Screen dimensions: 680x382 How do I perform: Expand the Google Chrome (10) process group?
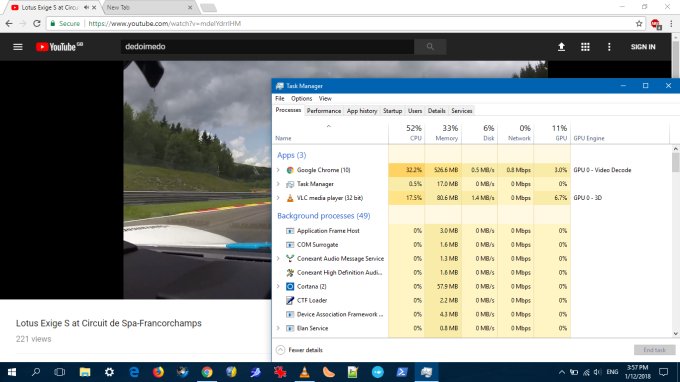pos(278,170)
